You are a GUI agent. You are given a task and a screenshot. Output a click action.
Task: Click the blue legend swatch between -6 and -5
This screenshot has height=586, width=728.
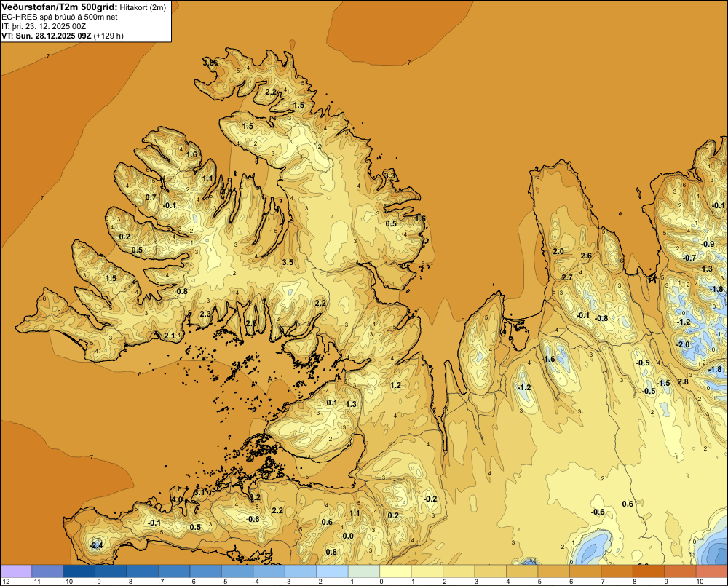206,571
